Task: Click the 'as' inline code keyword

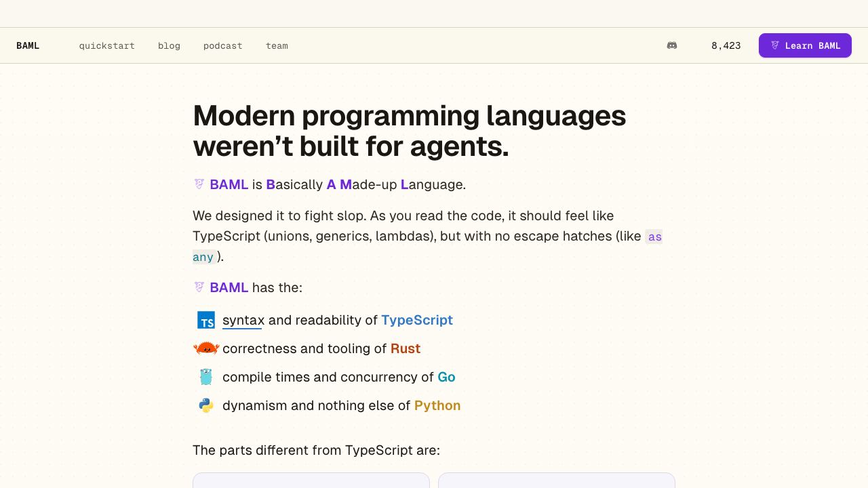Action: point(654,237)
